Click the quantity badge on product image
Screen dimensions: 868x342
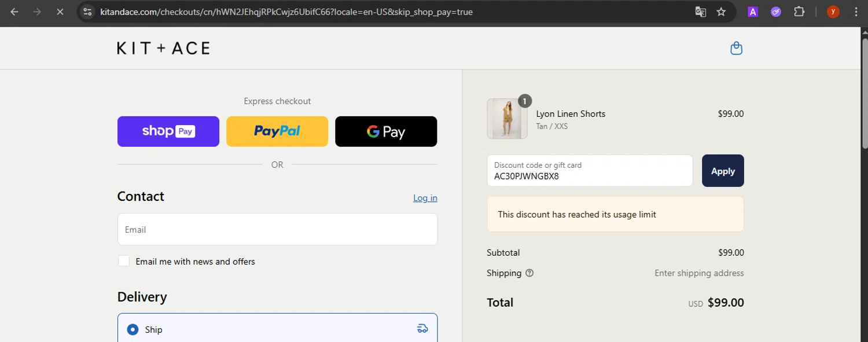(524, 101)
